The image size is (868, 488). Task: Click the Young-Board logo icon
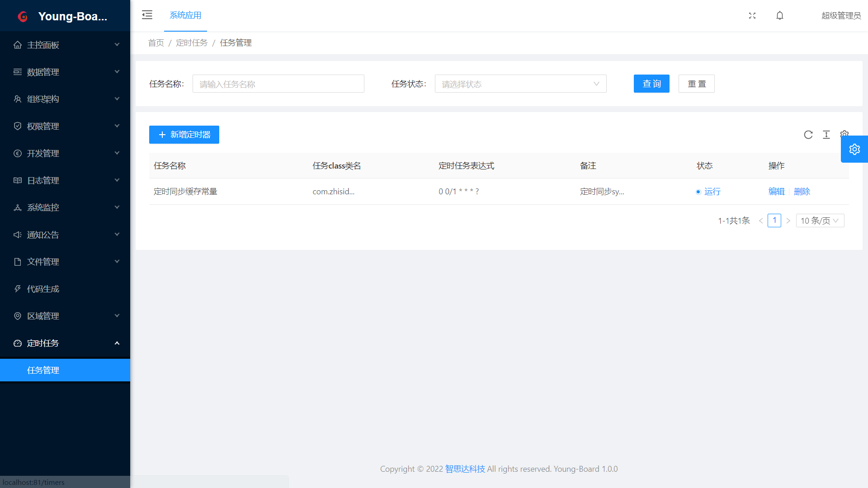click(x=23, y=17)
